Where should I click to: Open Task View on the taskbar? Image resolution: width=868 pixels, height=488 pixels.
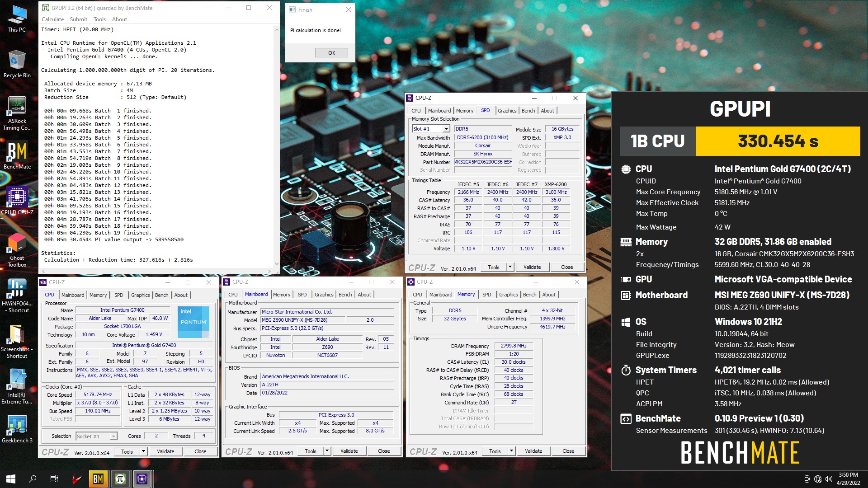pos(54,479)
